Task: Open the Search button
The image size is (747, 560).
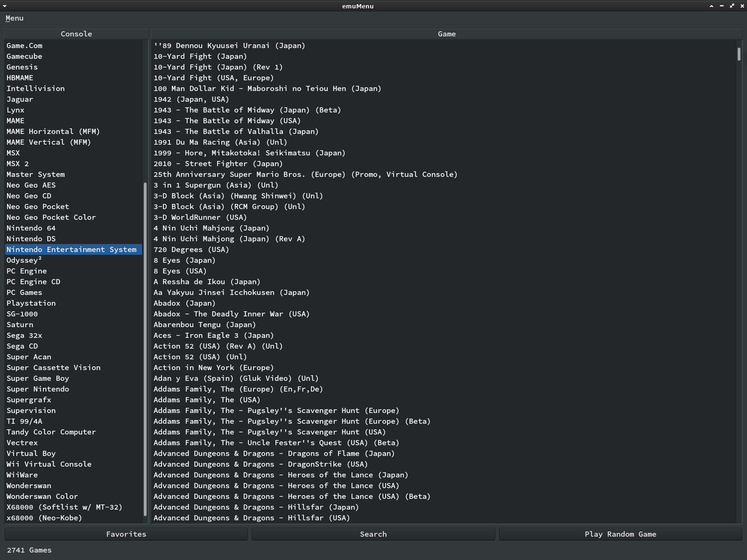Action: tap(373, 534)
